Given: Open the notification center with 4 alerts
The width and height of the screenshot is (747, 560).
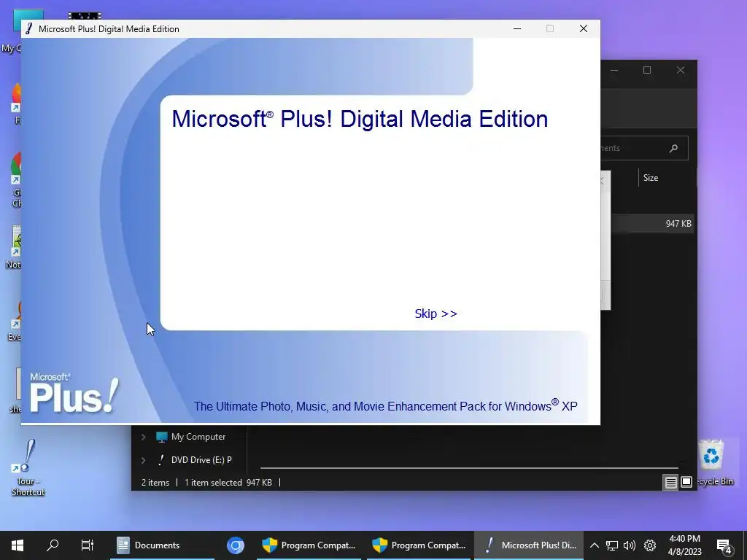Looking at the screenshot, I should tap(724, 546).
